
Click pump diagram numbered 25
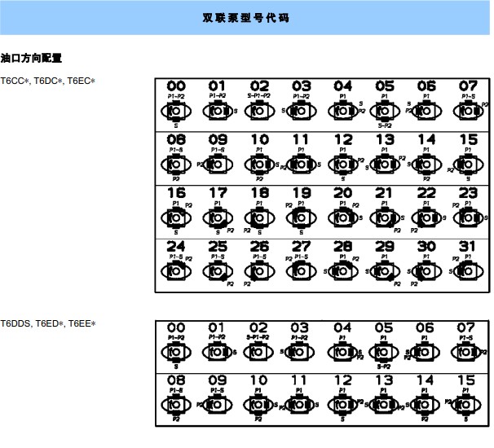click(x=217, y=270)
